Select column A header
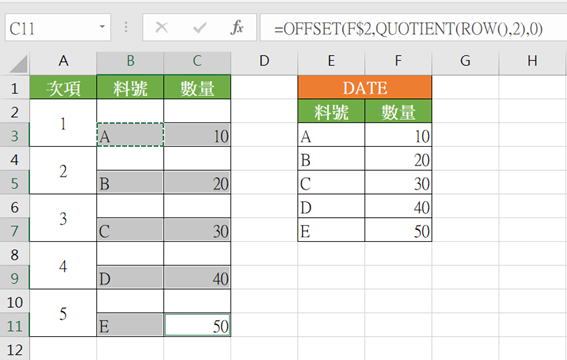The width and height of the screenshot is (567, 360). pos(63,61)
